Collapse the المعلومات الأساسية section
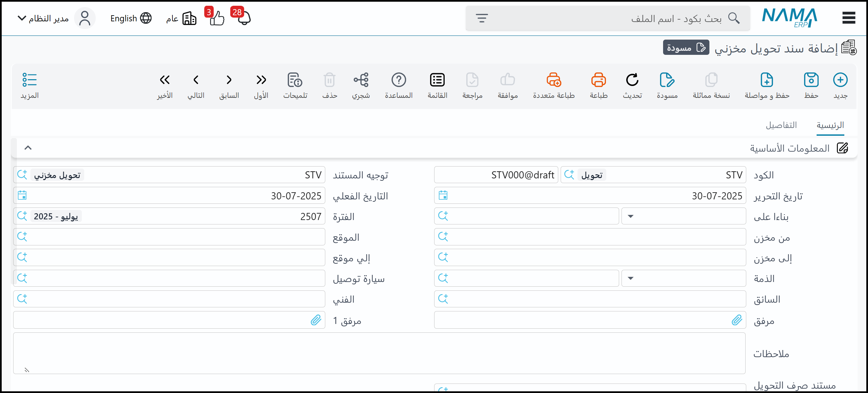Screen dimensions: 868x393 click(x=28, y=148)
